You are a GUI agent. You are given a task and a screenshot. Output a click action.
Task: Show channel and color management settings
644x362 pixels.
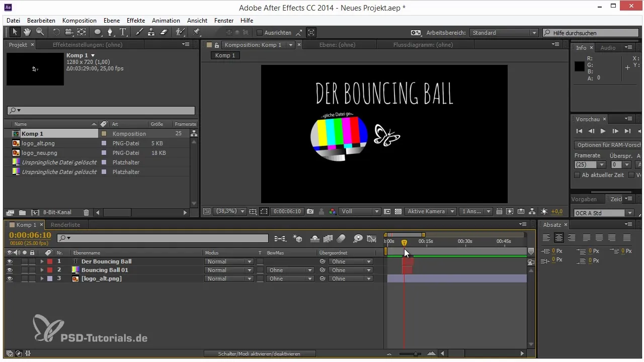coord(332,212)
